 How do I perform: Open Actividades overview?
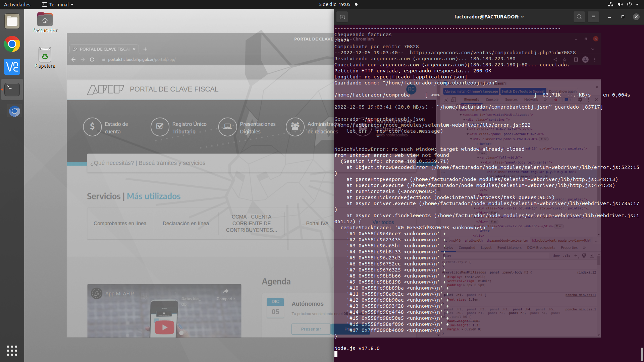point(17,4)
